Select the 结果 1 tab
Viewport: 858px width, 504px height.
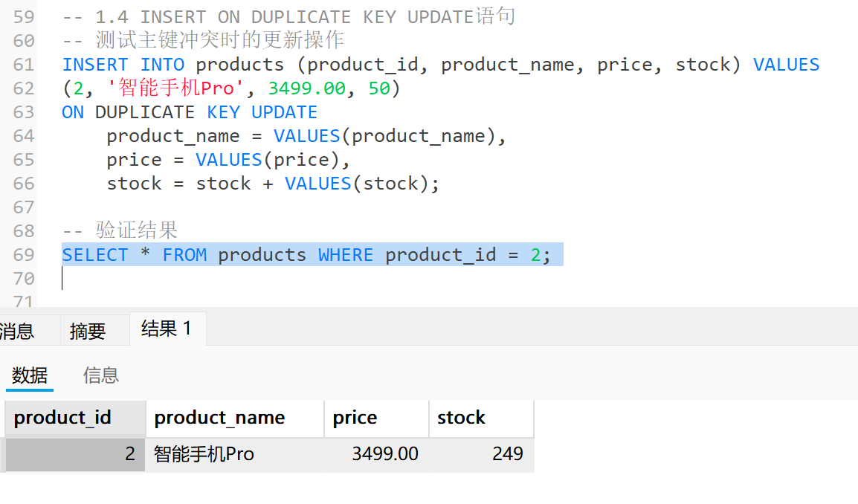167,329
